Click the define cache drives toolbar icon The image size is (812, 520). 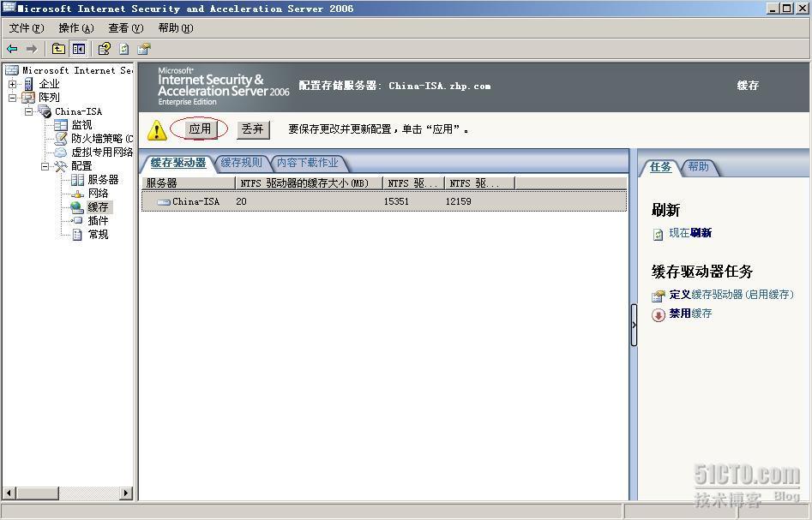pyautogui.click(x=143, y=49)
